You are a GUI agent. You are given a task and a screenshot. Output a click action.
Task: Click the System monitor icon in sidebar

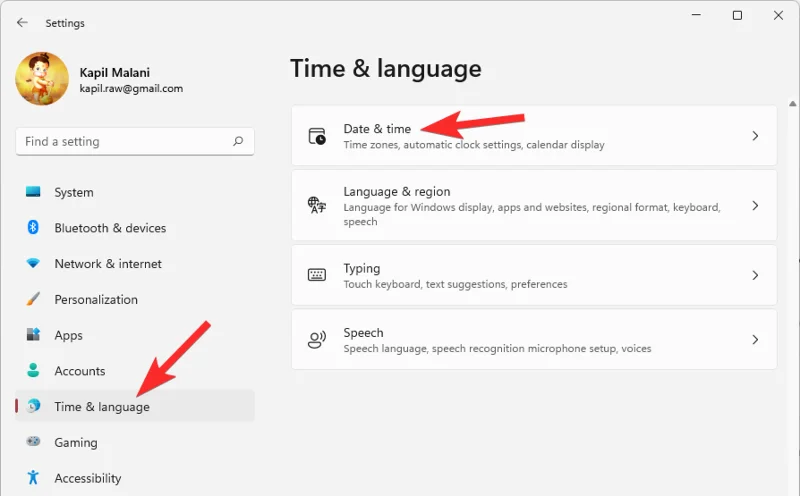pyautogui.click(x=33, y=192)
